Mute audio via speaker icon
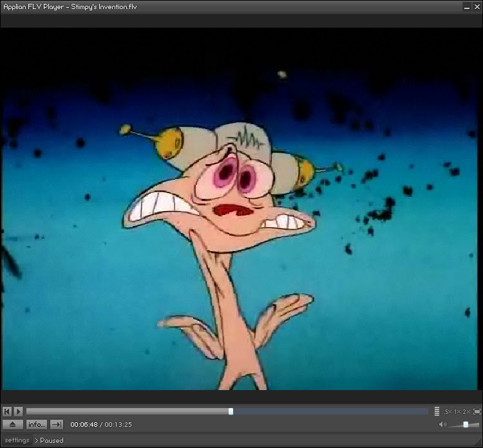The image size is (483, 448). [442, 424]
